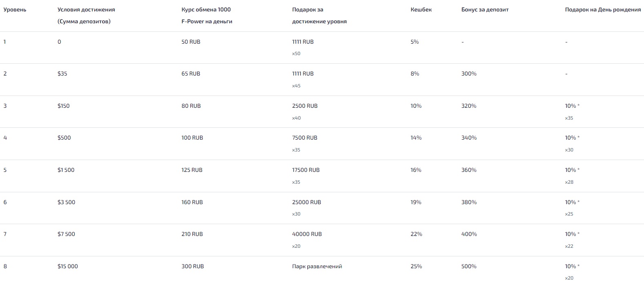Click the "Подарок на День рождения" header
The height and width of the screenshot is (287, 644).
tap(603, 9)
